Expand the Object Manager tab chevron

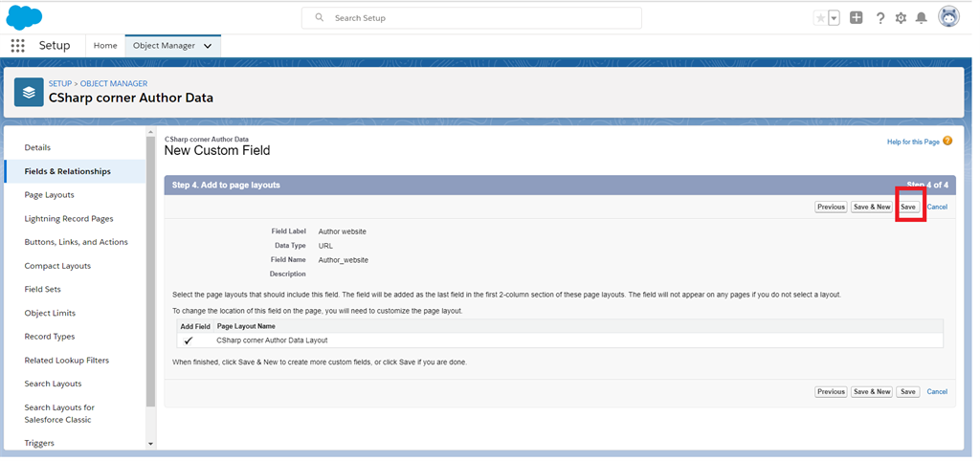[x=208, y=46]
